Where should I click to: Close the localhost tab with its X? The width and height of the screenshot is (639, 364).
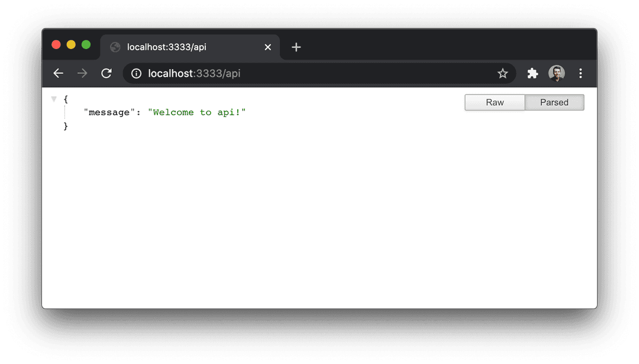tap(267, 47)
